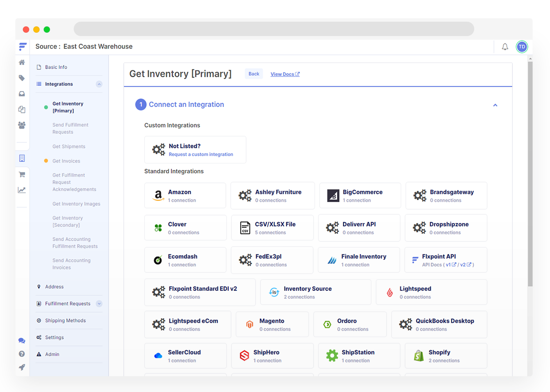Open the View Docs link
This screenshot has height=392, width=550.
[285, 74]
